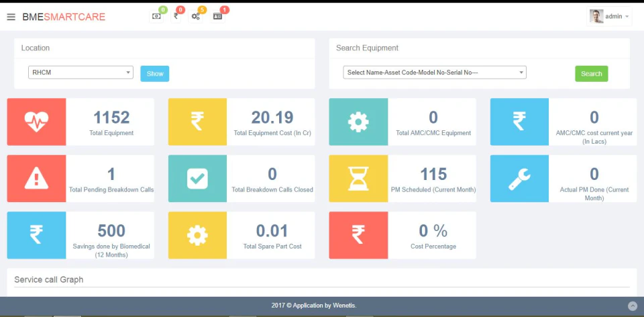Screen dimensions: 644x317
Task: Open the Select Name-Asset Code equipment dropdown
Action: (x=435, y=73)
